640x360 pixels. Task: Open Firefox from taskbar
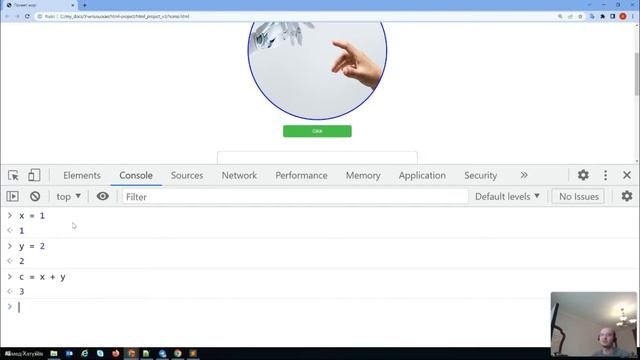click(x=116, y=353)
